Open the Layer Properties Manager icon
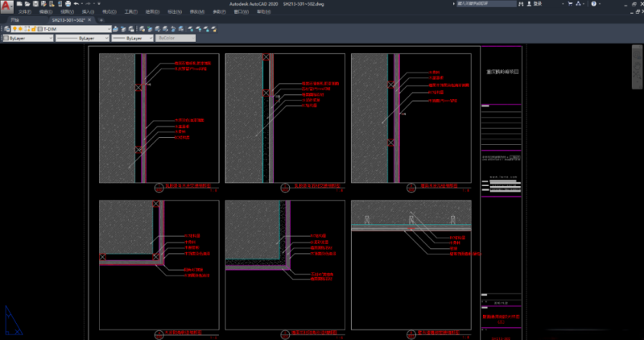 pyautogui.click(x=6, y=29)
